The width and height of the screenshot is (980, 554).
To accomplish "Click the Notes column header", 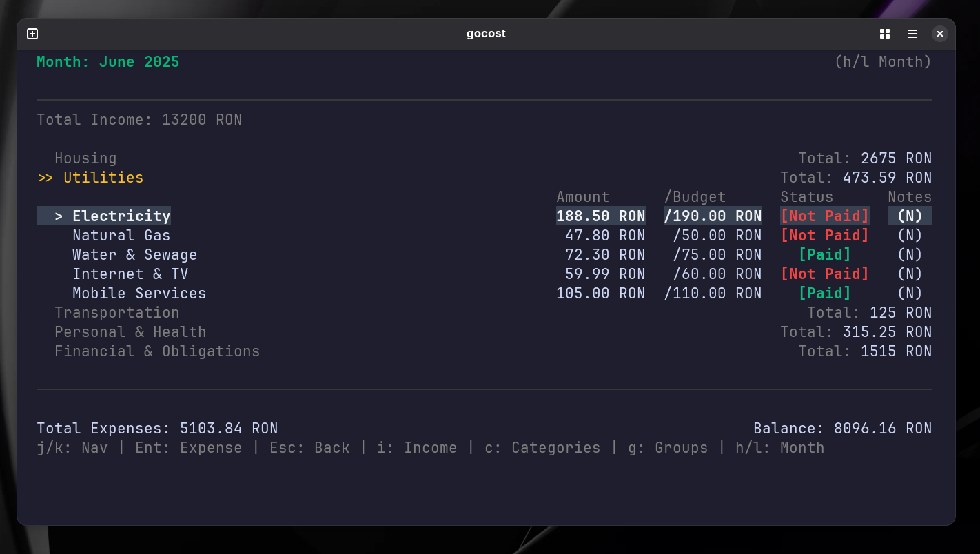I will 910,197.
